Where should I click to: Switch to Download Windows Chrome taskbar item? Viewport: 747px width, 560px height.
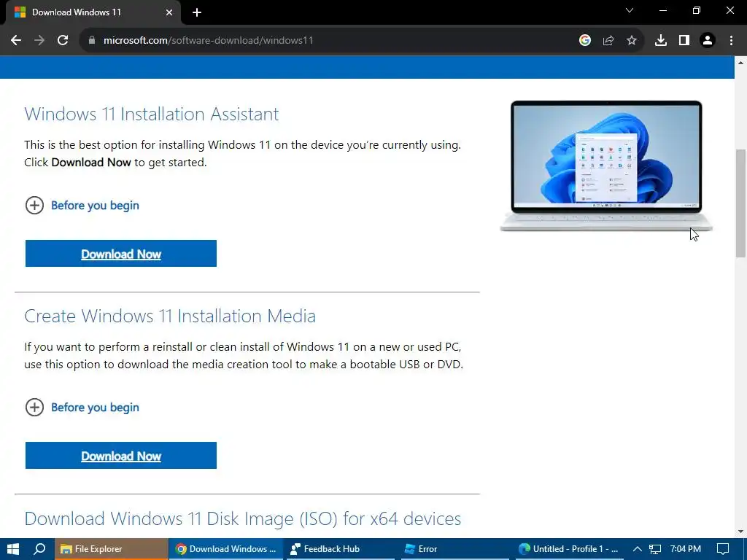point(226,549)
